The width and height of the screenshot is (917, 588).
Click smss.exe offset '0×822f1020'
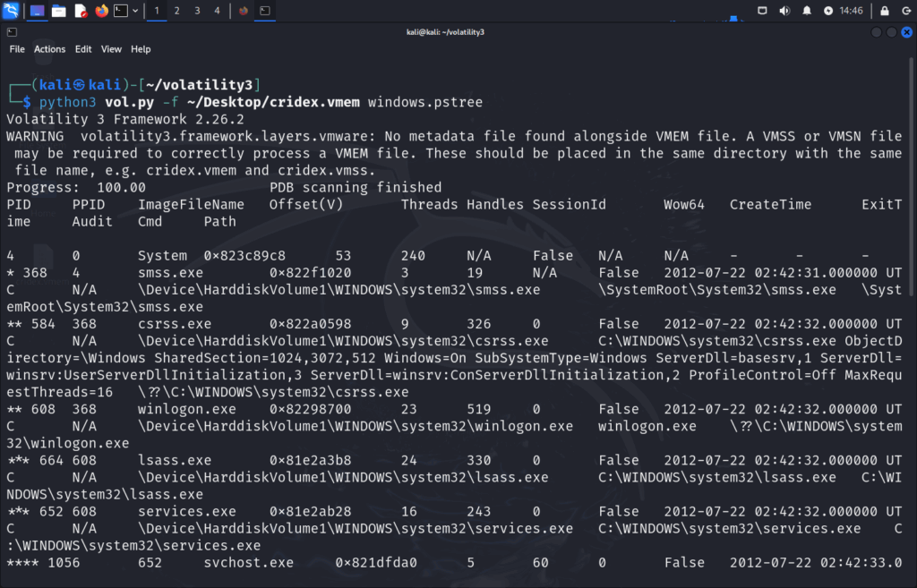(311, 273)
